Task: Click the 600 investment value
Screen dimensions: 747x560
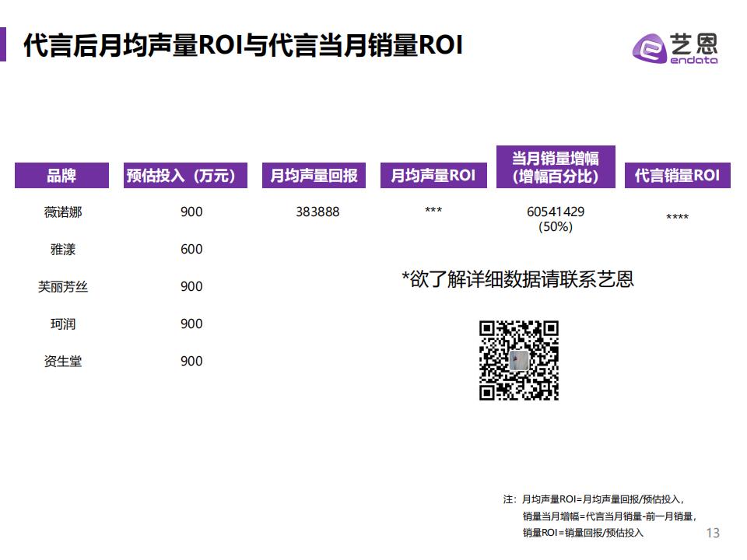Action: [191, 250]
